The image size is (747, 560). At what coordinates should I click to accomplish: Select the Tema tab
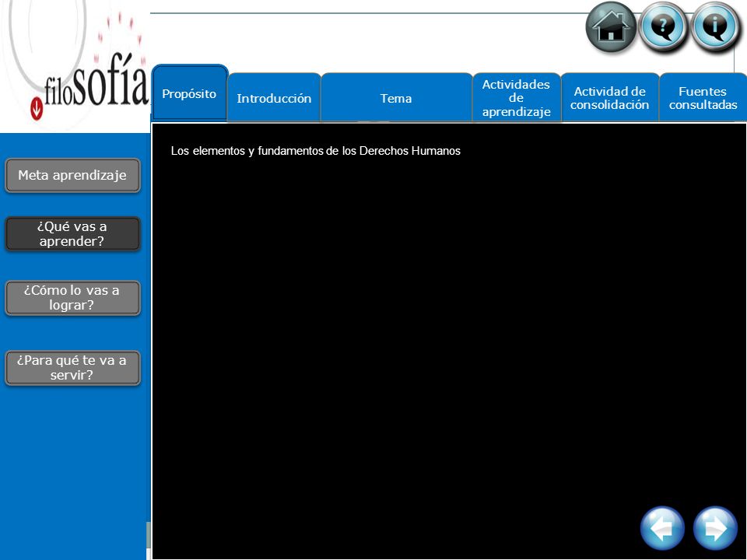coord(396,98)
